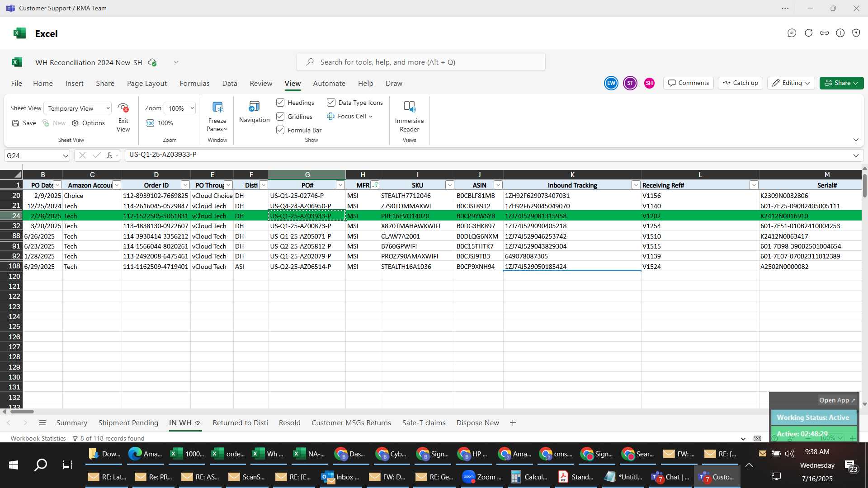The height and width of the screenshot is (488, 868).
Task: Click Open App link
Action: click(837, 400)
